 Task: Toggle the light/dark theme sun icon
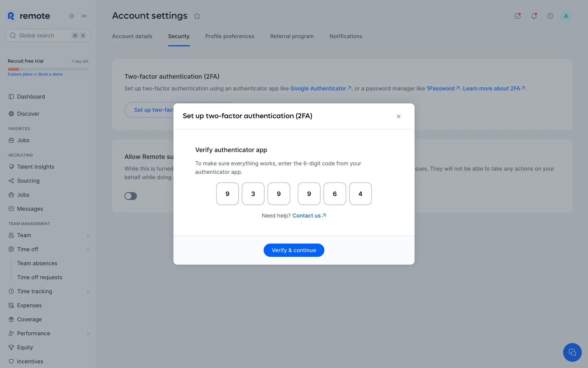[71, 16]
